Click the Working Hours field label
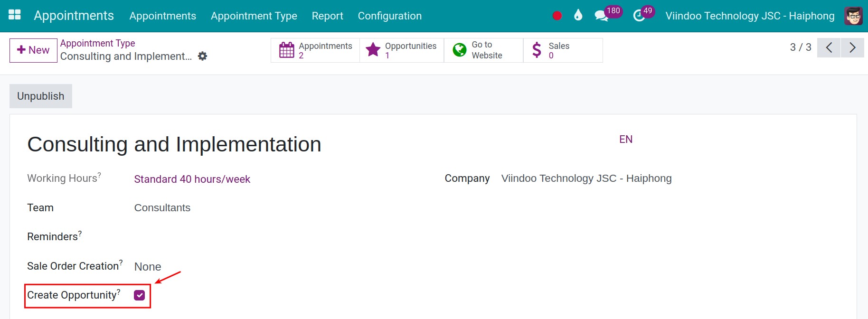 (64, 178)
